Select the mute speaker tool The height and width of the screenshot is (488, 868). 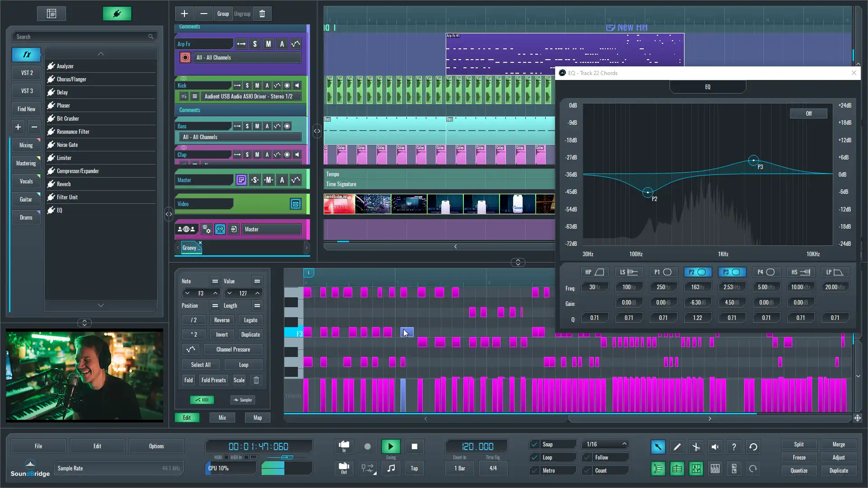point(715,447)
